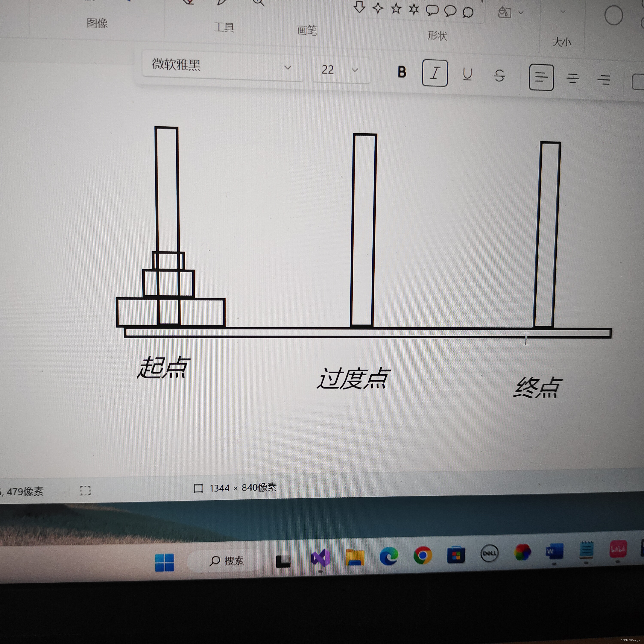Click the circular color swatch
This screenshot has width=644, height=644.
pos(613,16)
